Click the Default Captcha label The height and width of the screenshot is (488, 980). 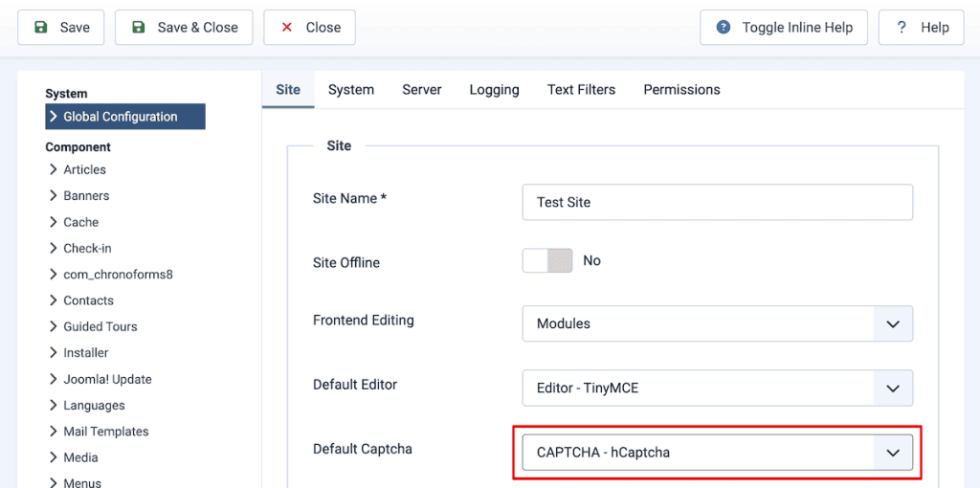click(363, 449)
